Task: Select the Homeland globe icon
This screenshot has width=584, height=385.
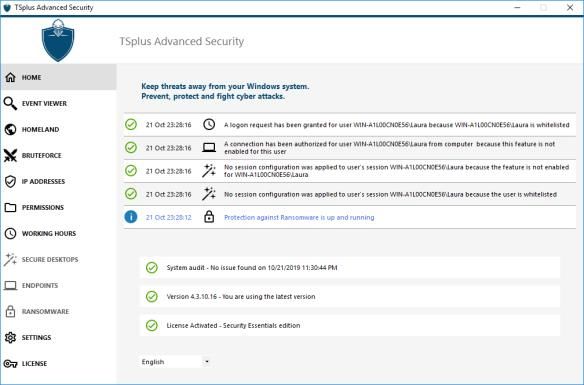Action: [x=10, y=130]
